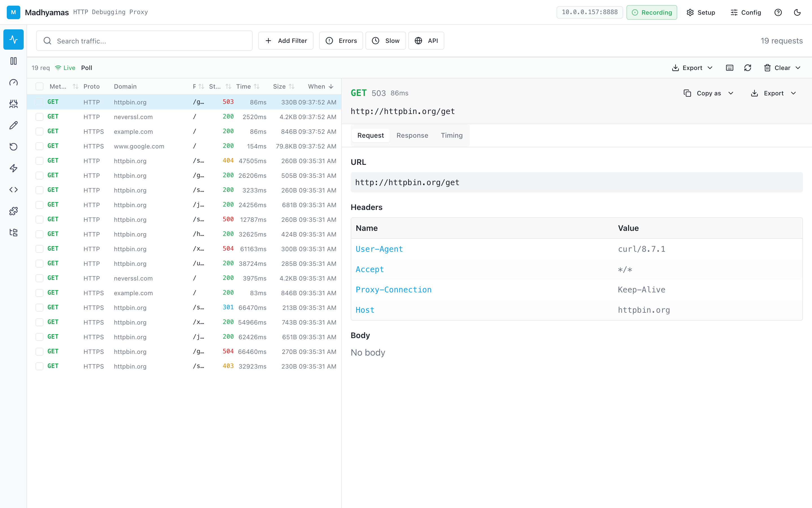Open the puzzle plugins sidebar icon
The image size is (812, 508).
[x=14, y=211]
